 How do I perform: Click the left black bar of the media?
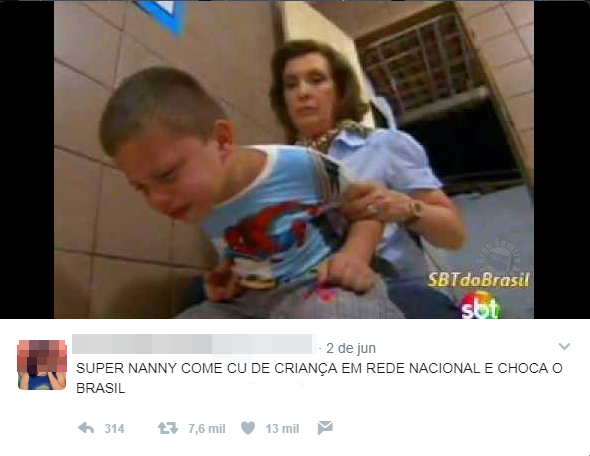point(27,160)
